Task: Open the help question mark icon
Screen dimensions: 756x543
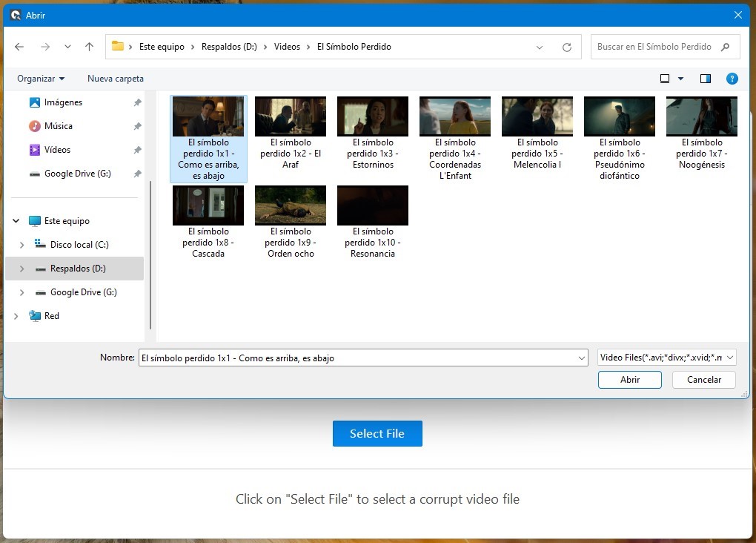Action: [732, 79]
